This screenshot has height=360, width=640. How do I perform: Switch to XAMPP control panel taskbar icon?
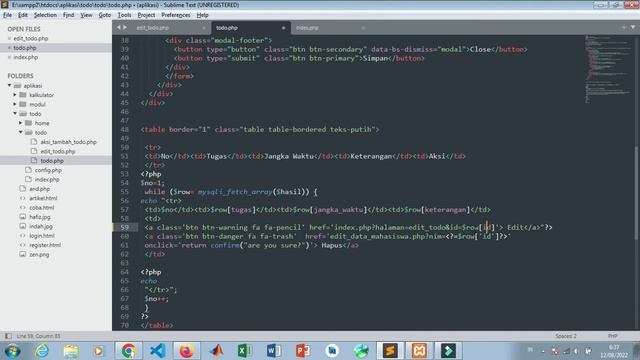419,351
